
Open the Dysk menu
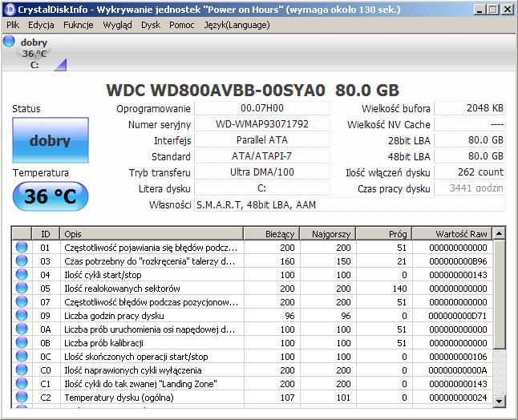coord(151,25)
